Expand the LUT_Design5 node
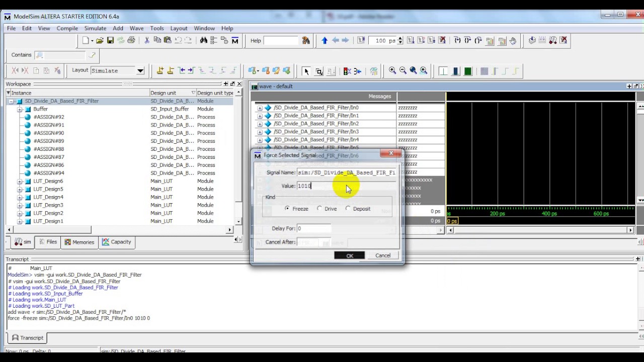Viewport: 644px width, 362px height. pos(20,189)
